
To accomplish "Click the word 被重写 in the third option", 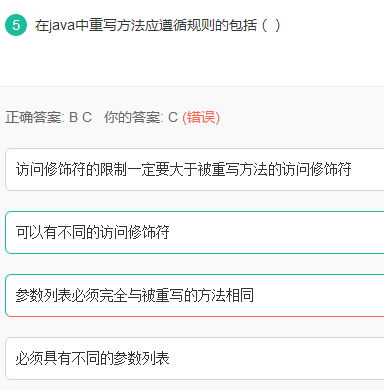I will pyautogui.click(x=162, y=295).
